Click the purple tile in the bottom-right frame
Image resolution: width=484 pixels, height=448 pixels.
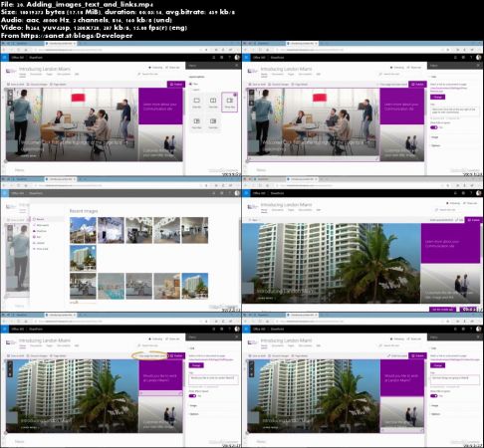pyautogui.click(x=401, y=377)
